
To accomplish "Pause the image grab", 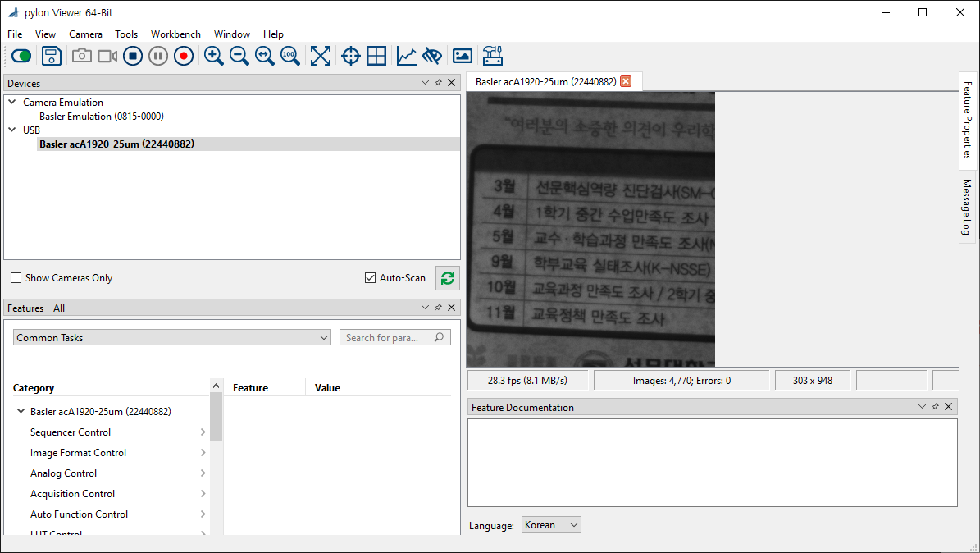I will (x=158, y=56).
